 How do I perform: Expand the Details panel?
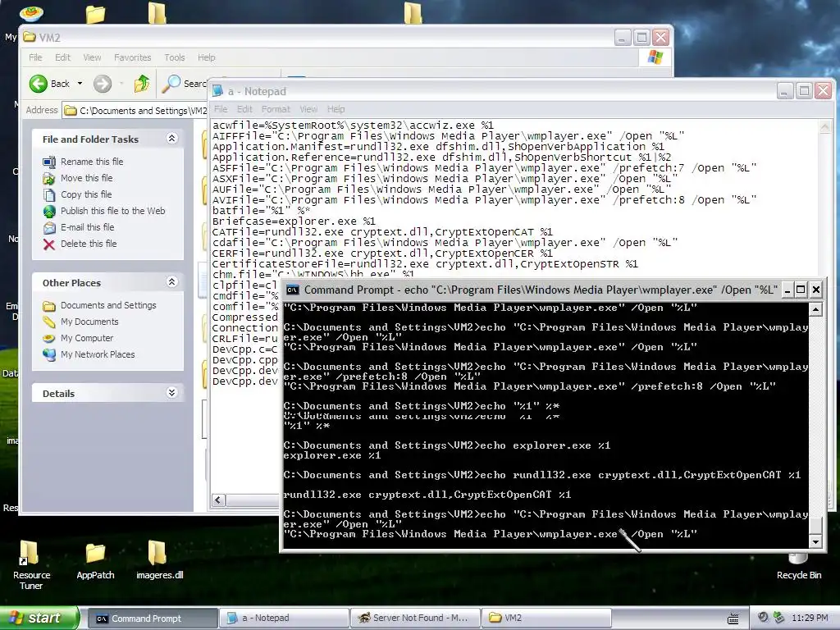click(x=172, y=393)
